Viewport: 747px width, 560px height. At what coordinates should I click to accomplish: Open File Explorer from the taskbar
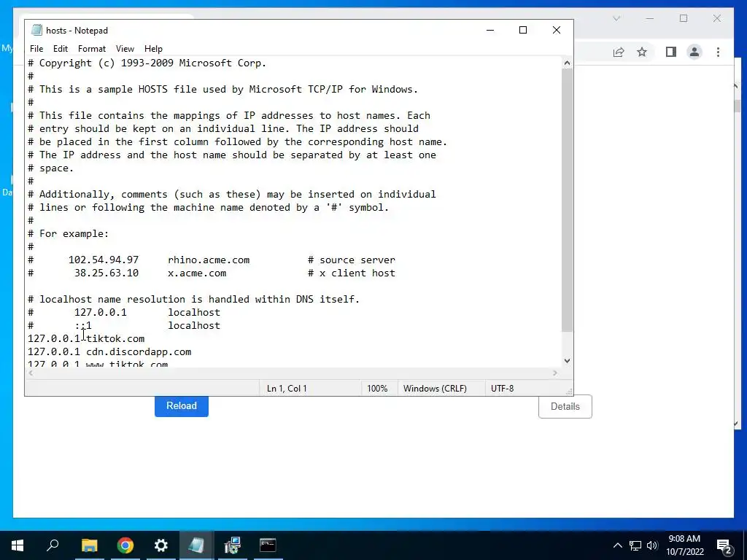(89, 545)
